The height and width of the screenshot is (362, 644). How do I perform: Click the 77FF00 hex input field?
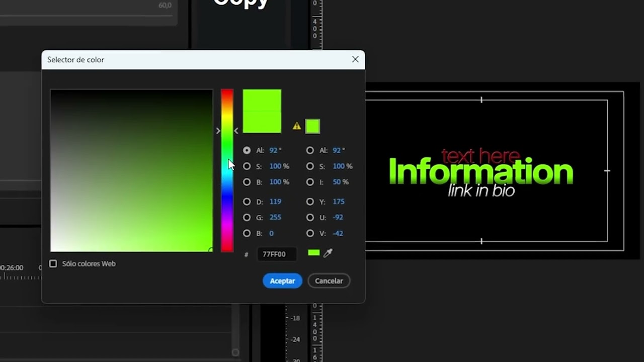pyautogui.click(x=277, y=254)
